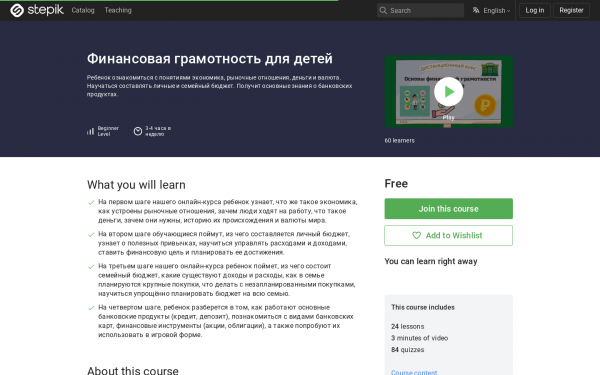Open the Course content link
600x375 pixels.
coord(414,372)
